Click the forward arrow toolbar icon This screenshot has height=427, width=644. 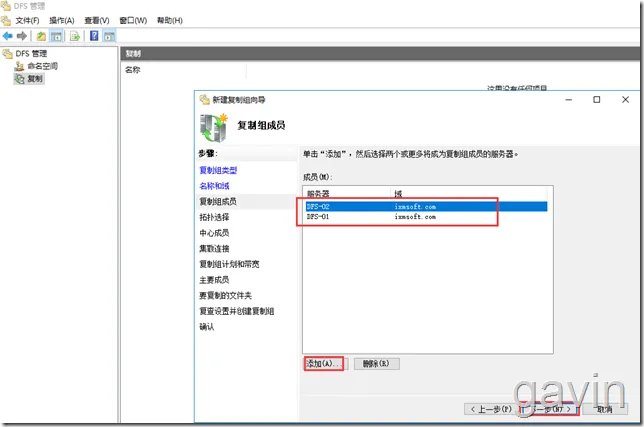22,36
